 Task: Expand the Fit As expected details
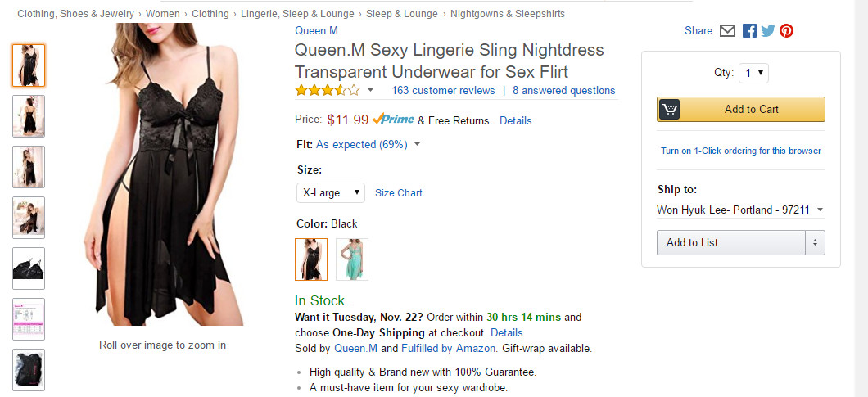(x=417, y=145)
